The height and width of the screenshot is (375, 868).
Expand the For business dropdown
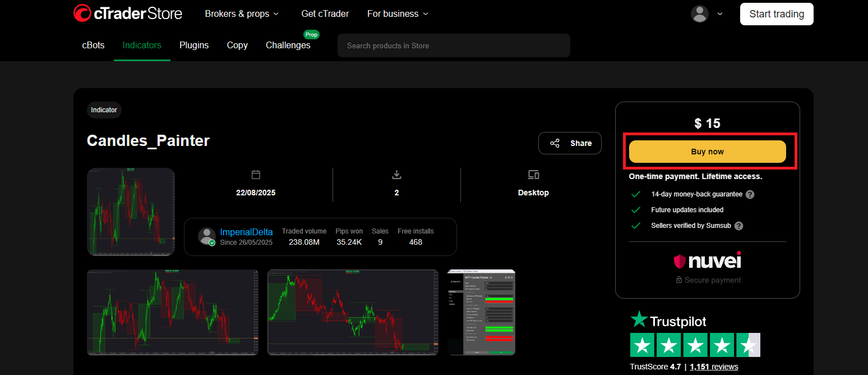(x=398, y=14)
